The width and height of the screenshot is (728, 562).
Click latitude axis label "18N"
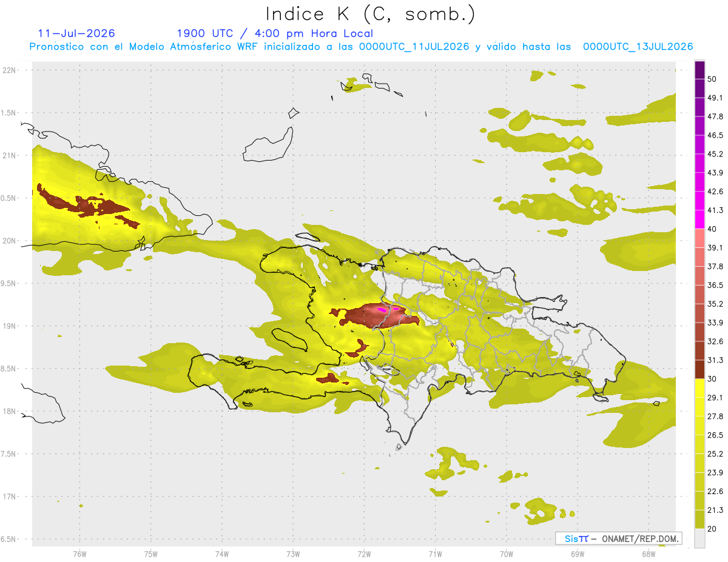pos(10,412)
